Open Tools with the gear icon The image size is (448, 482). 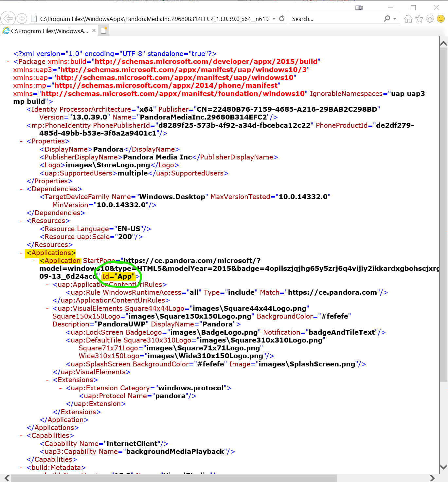point(430,19)
